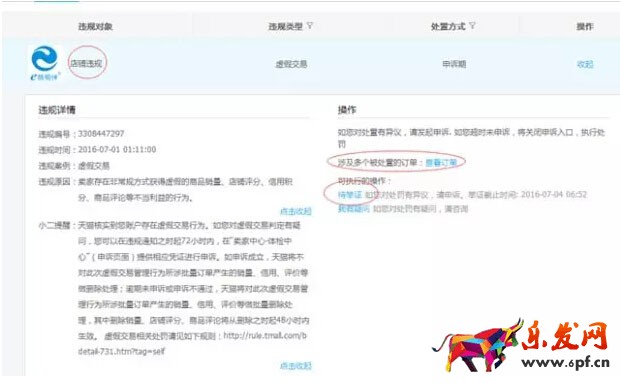Click the 违规案例 虚假交易 line
The width and height of the screenshot is (620, 383).
[x=74, y=166]
